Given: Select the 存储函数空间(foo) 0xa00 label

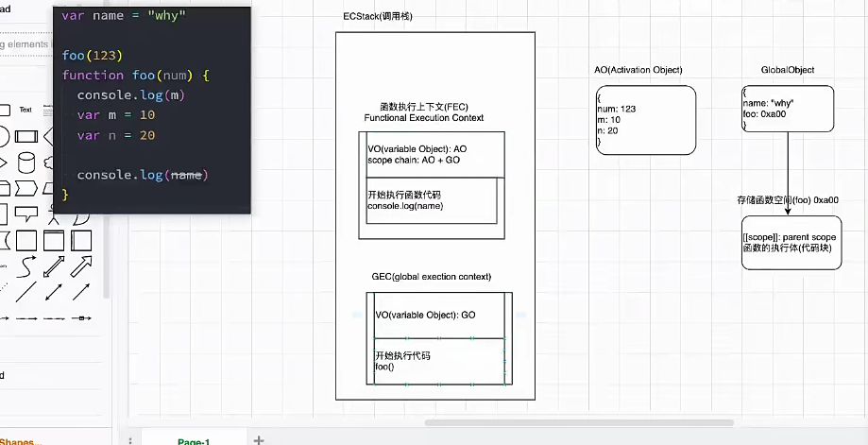Looking at the screenshot, I should [787, 200].
